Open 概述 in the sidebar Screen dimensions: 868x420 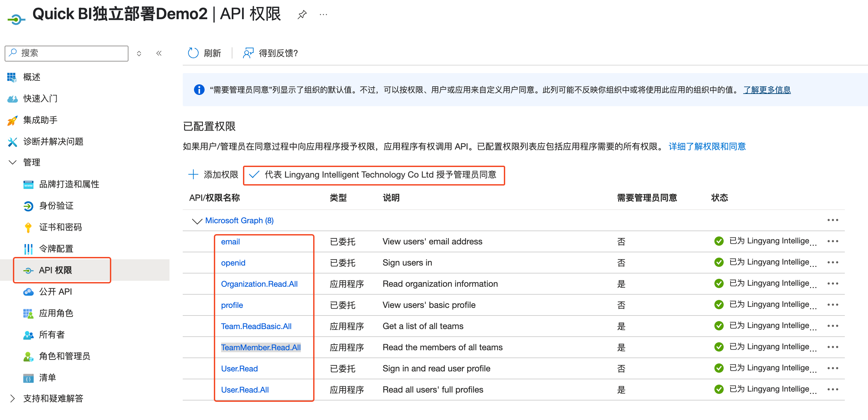tap(32, 77)
